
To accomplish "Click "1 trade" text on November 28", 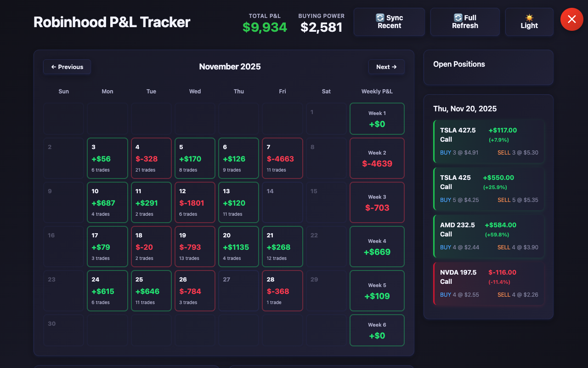I will point(274,303).
